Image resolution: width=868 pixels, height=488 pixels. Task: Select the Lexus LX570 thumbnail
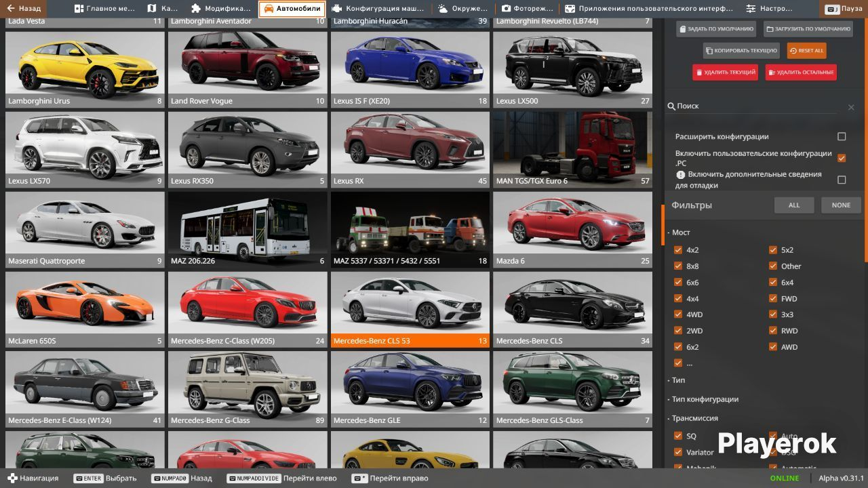85,149
